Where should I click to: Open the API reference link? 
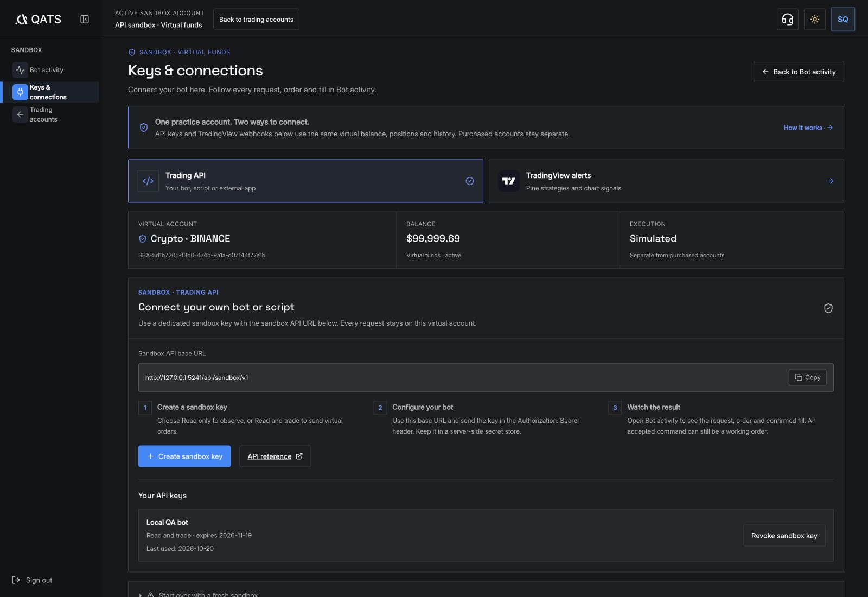click(x=275, y=456)
